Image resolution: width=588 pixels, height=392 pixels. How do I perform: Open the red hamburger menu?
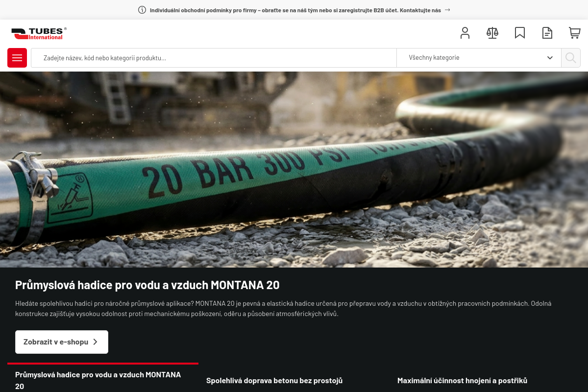(17, 58)
